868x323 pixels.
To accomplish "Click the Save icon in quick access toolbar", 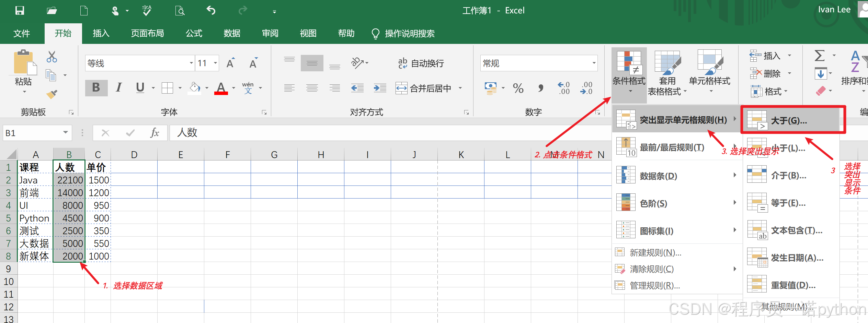I will [x=20, y=11].
